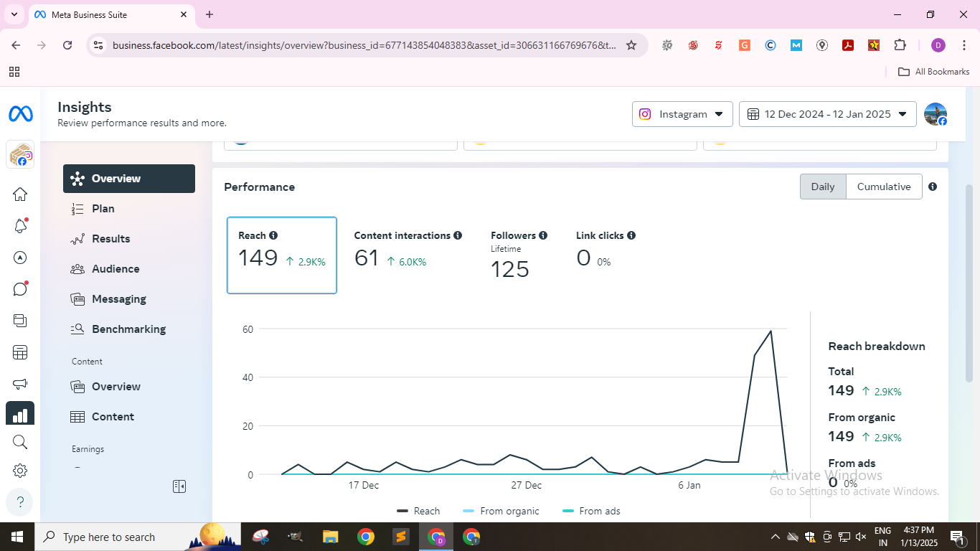Go to the Audience section

pyautogui.click(x=116, y=269)
